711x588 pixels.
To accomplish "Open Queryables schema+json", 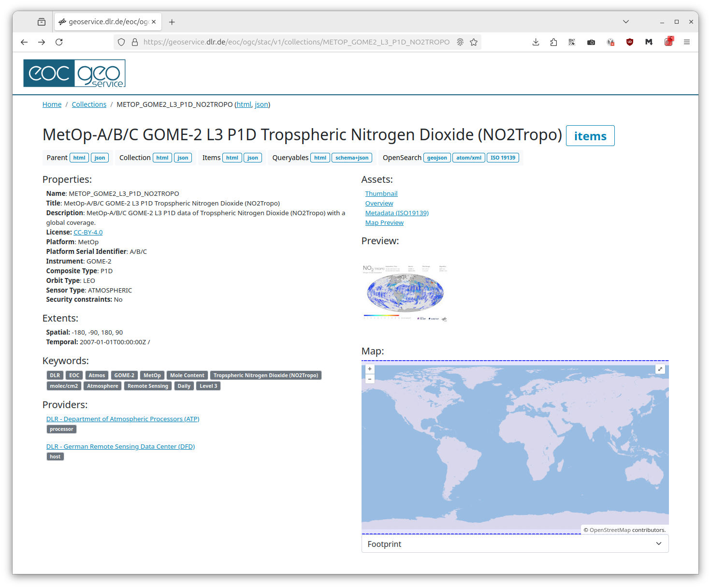I will [x=352, y=158].
